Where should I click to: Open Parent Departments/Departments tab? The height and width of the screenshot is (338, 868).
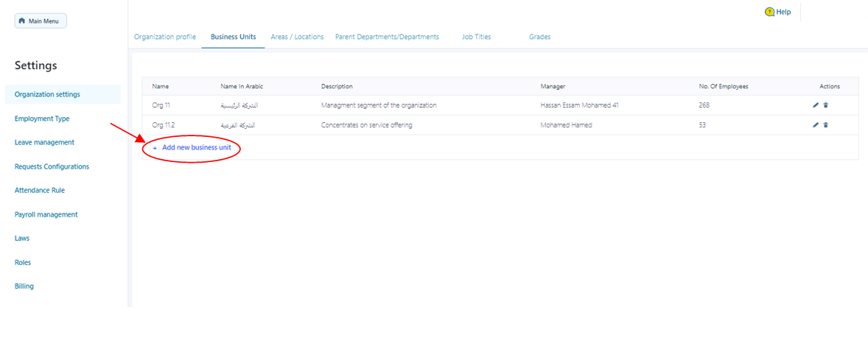387,37
